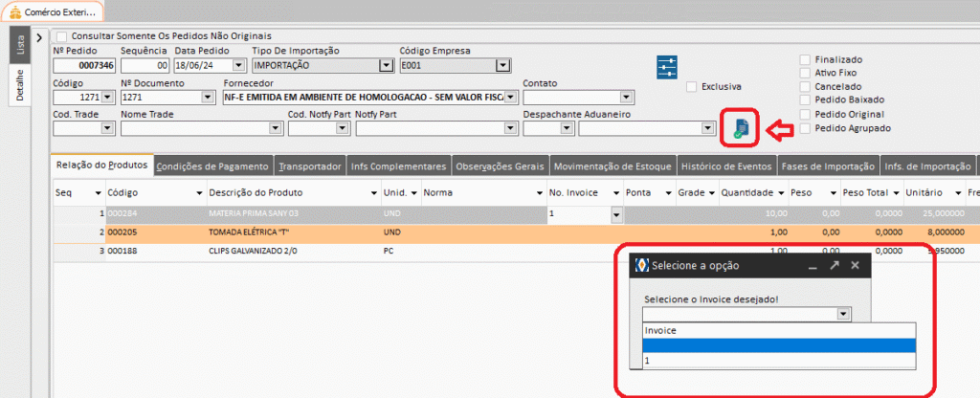This screenshot has width=980, height=398.
Task: Filter the Código column header dropdown
Action: (x=199, y=193)
